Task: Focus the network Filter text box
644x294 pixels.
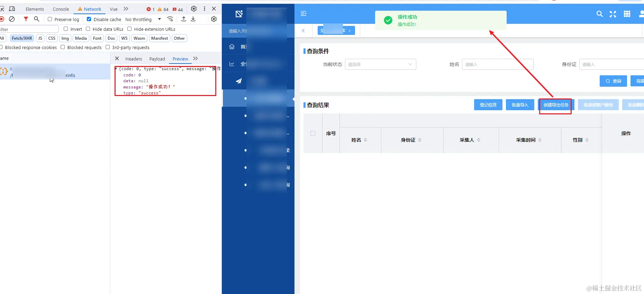Action: 29,29
